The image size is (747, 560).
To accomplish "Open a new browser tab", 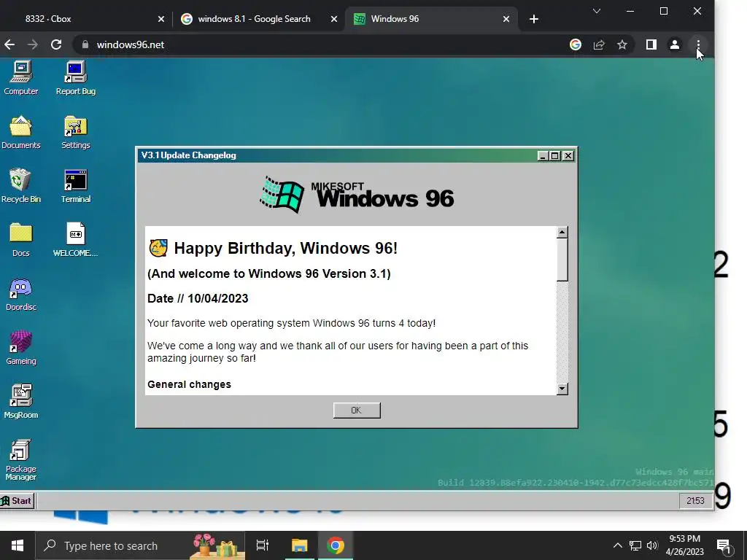I will coord(533,19).
